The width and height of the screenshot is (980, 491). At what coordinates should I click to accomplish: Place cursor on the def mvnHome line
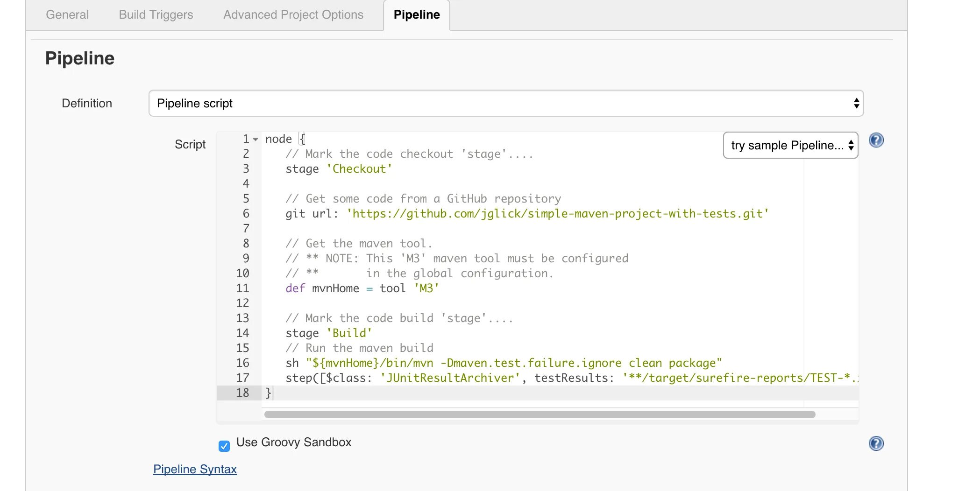[362, 288]
